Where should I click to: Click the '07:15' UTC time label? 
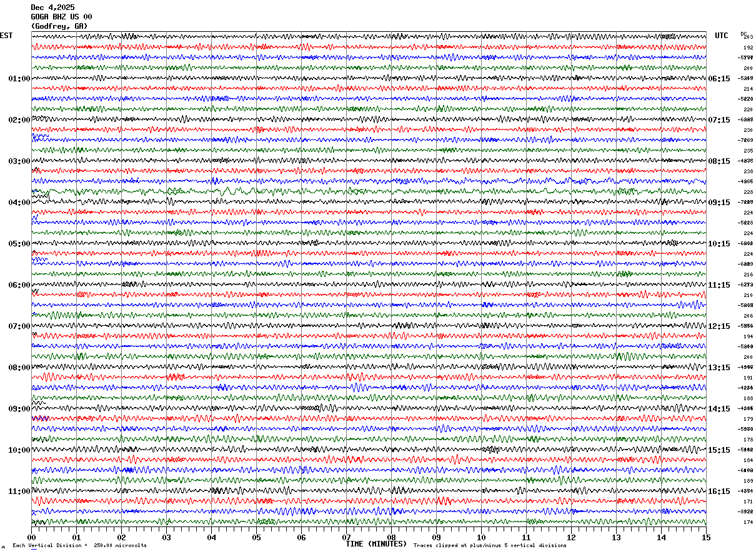[x=719, y=120]
